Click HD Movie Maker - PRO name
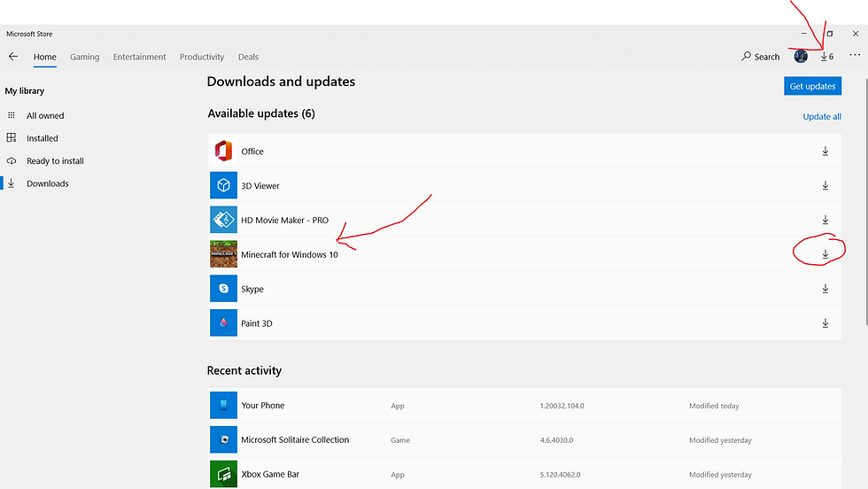Screen dimensions: 868x489 click(284, 220)
